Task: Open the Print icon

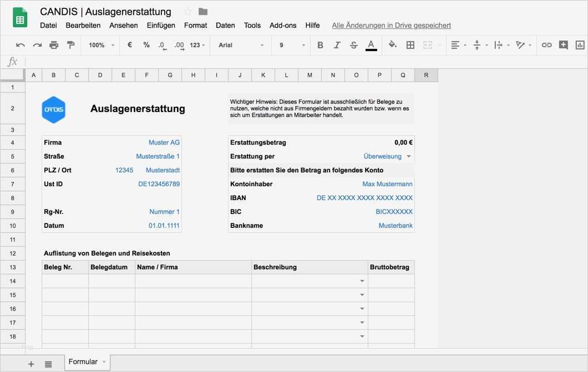Action: tap(54, 45)
